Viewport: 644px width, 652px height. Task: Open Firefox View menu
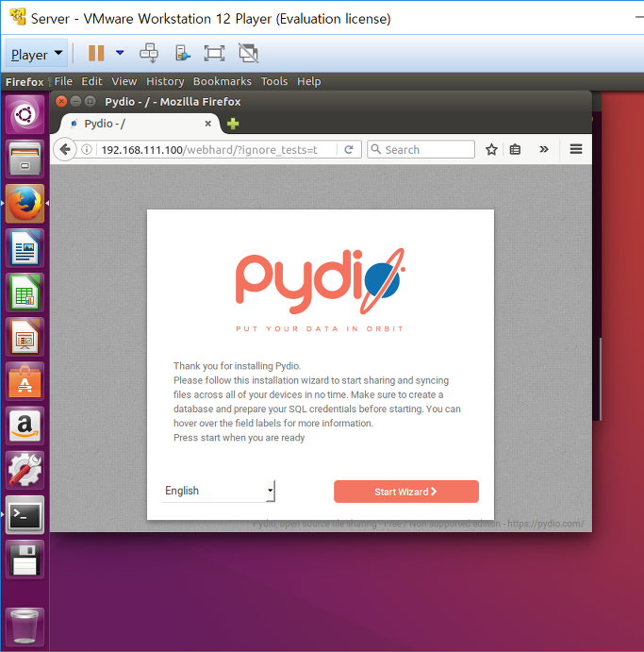(124, 81)
